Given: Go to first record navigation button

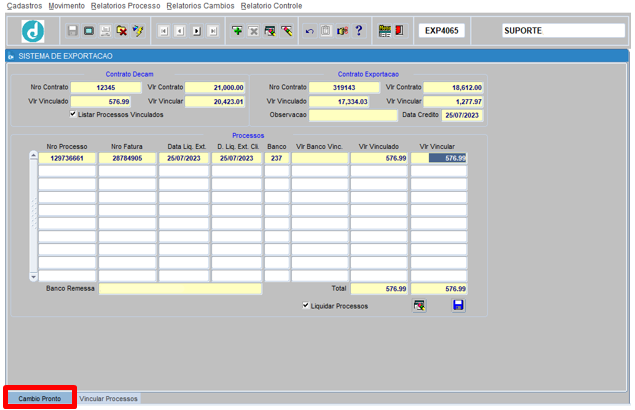Looking at the screenshot, I should point(164,31).
